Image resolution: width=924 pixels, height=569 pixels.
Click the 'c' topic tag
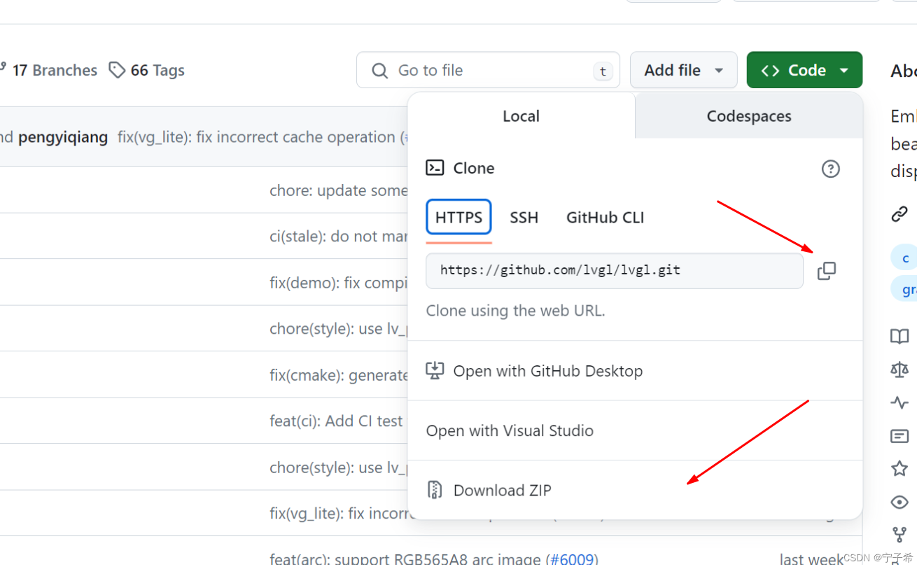click(906, 258)
